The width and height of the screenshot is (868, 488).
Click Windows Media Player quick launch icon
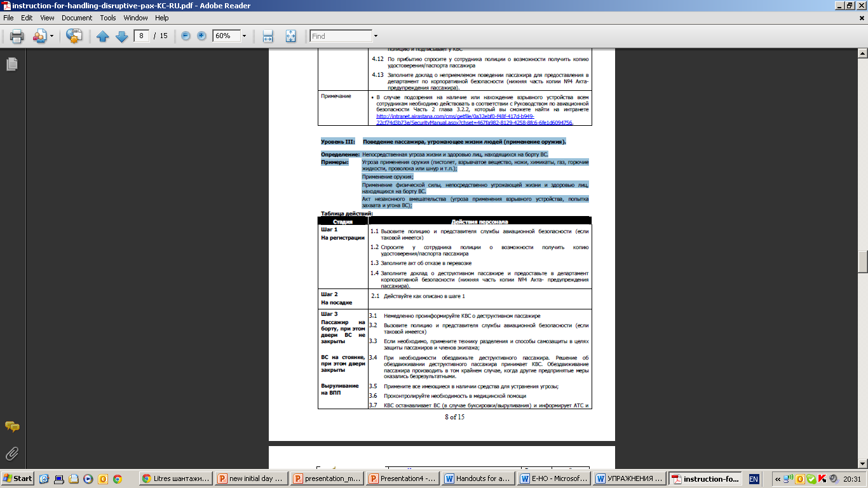click(88, 479)
